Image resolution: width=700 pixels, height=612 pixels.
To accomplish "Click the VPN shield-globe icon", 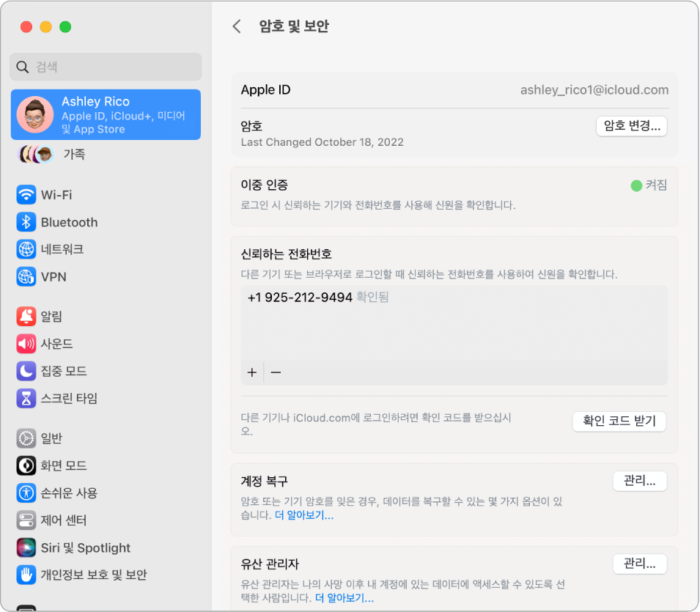I will coord(26,276).
